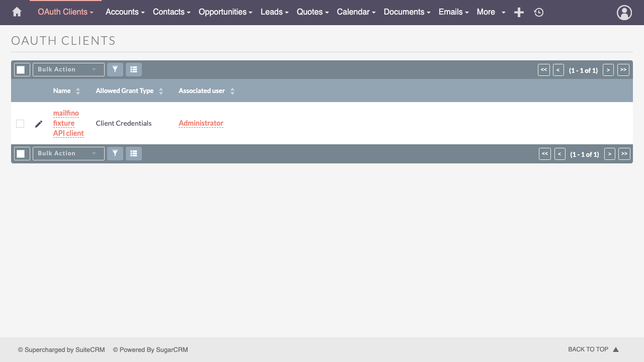Screen dimensions: 644x362
Task: Go to first page in top pagination
Action: tap(544, 70)
